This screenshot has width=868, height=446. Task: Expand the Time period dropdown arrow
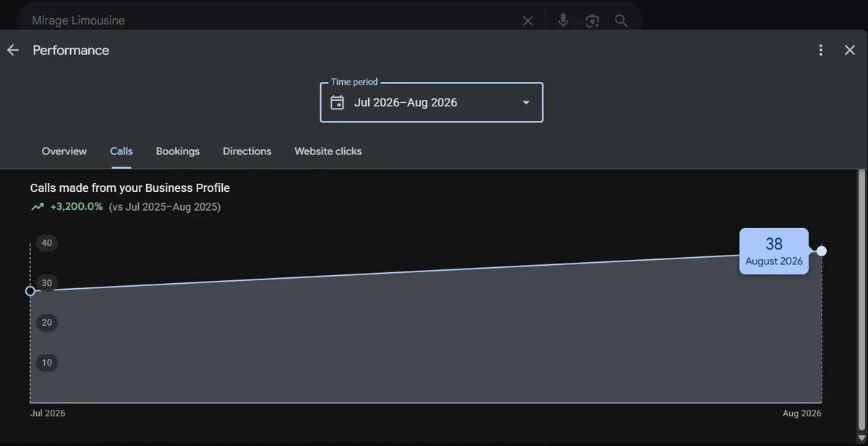click(x=526, y=102)
